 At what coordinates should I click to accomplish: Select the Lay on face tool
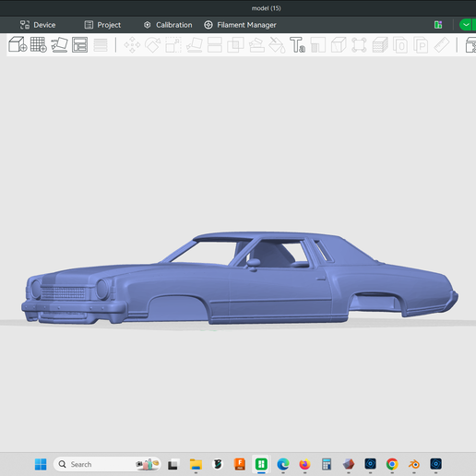(195, 45)
